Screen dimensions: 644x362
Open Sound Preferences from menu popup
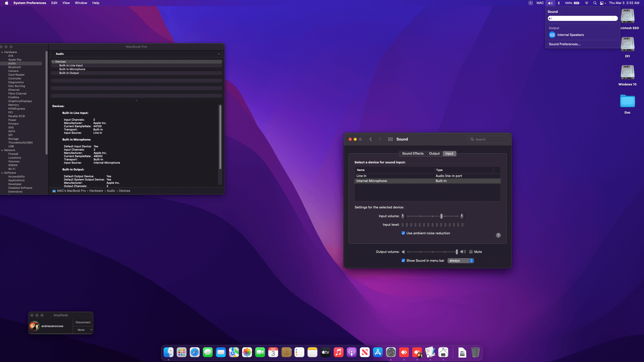pyautogui.click(x=565, y=44)
